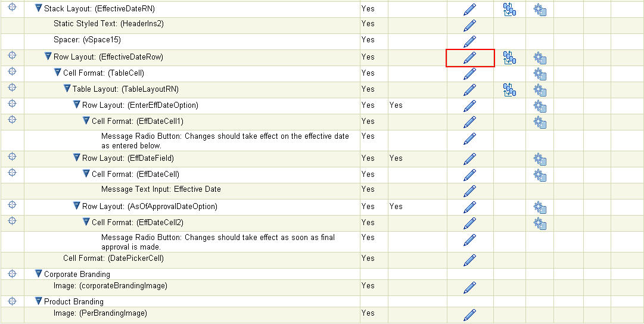Click the create item icon for Cell Format: (EffDateCell1)
644x324 pixels.
pos(540,122)
